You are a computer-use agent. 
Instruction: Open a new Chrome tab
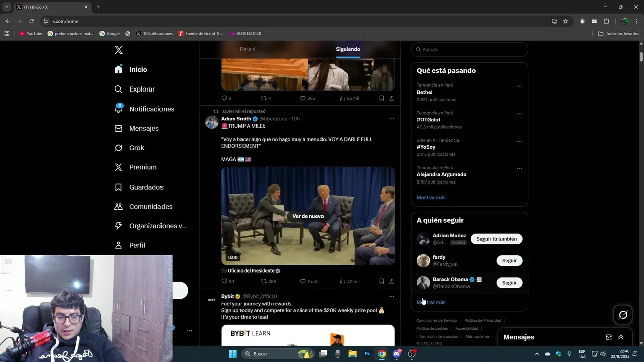(98, 7)
